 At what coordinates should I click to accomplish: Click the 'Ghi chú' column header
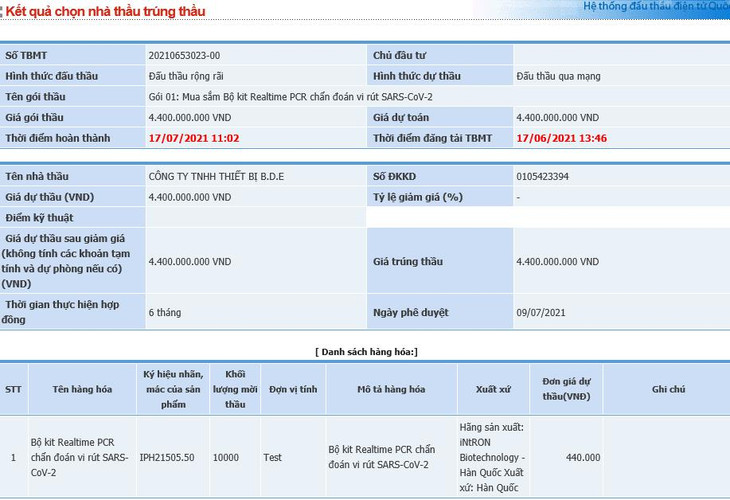[x=668, y=389]
